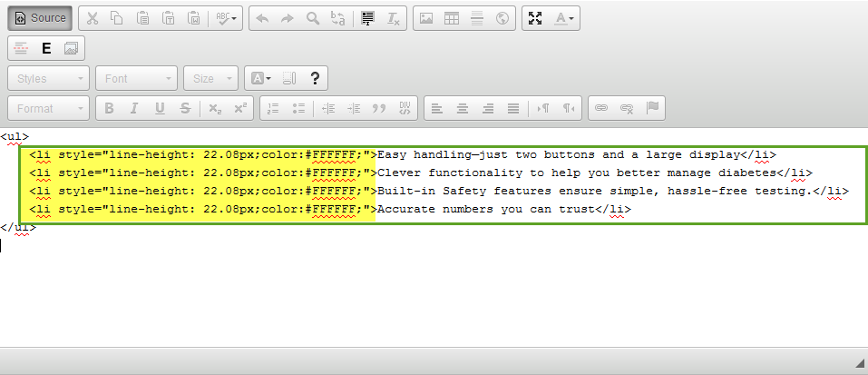Image resolution: width=868 pixels, height=375 pixels.
Task: Click the 'Accurate numbers you can trust' line
Action: [330, 210]
